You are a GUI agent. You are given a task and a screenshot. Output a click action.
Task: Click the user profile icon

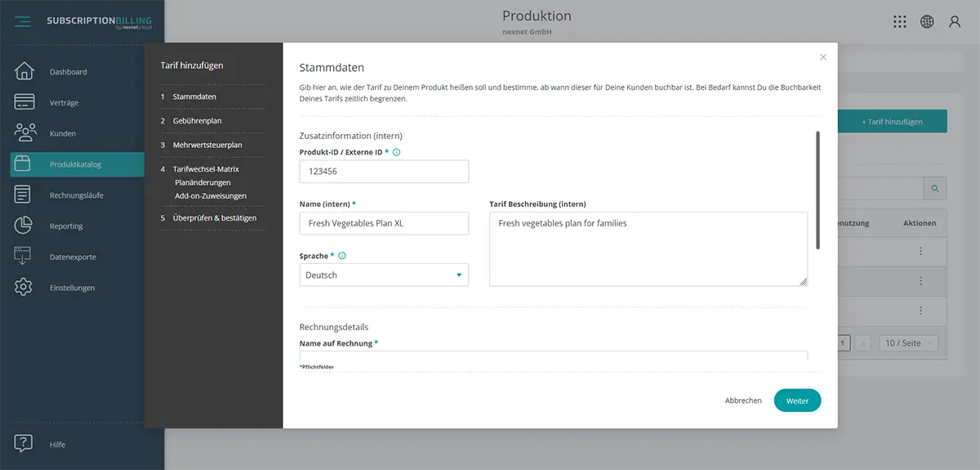[954, 22]
